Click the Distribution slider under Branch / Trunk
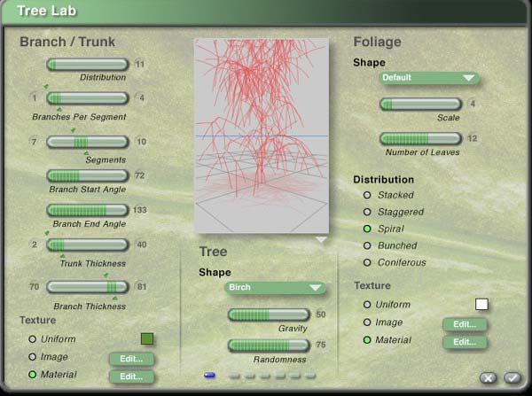 [x=88, y=65]
